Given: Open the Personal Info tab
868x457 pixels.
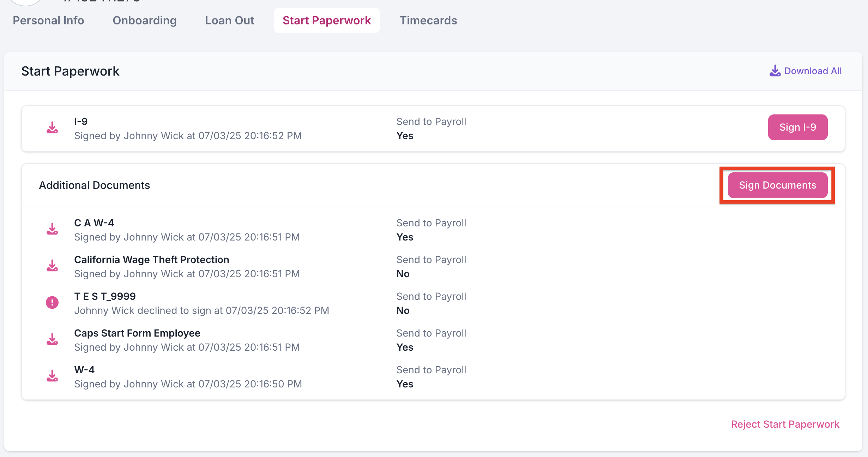Looking at the screenshot, I should [x=48, y=20].
